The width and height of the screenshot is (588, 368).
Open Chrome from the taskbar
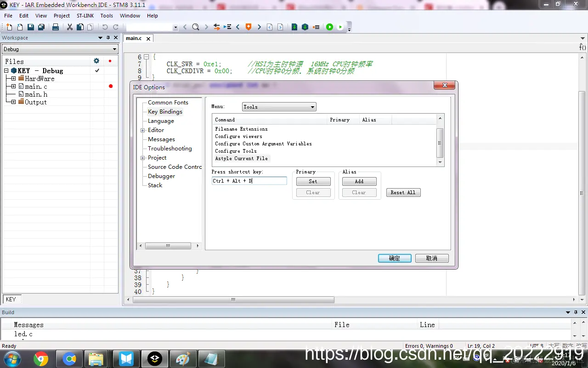coord(41,359)
